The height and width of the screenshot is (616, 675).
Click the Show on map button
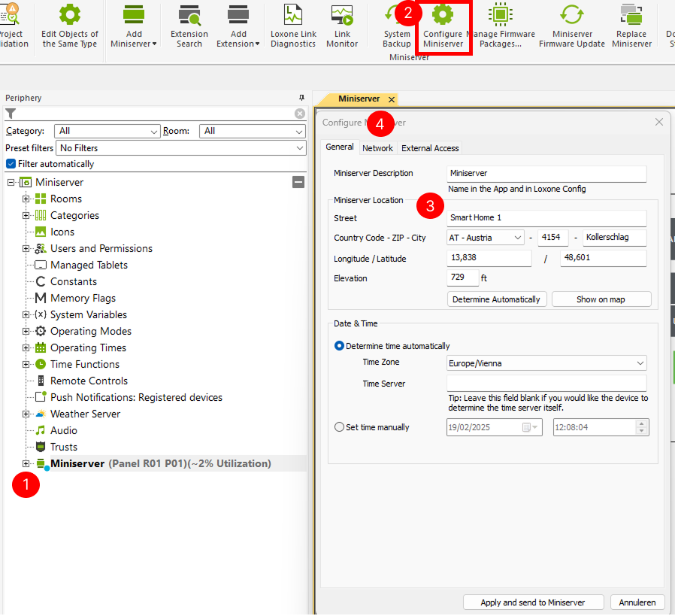click(601, 299)
